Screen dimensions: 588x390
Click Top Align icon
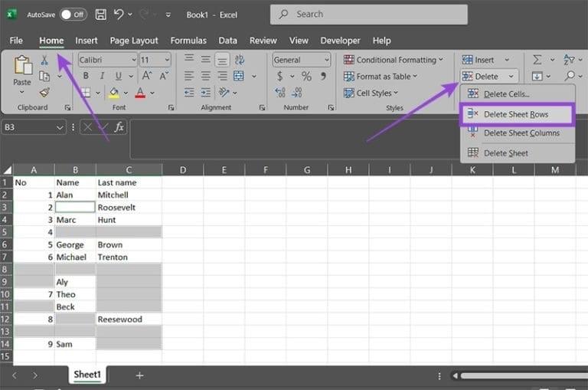coord(189,59)
